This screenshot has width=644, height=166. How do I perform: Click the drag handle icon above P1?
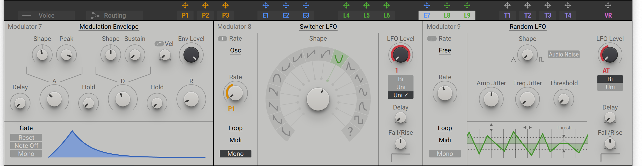coord(185,5)
